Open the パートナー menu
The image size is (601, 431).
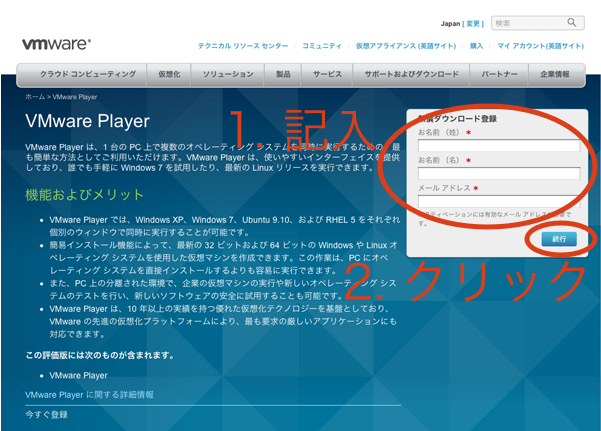tap(499, 74)
